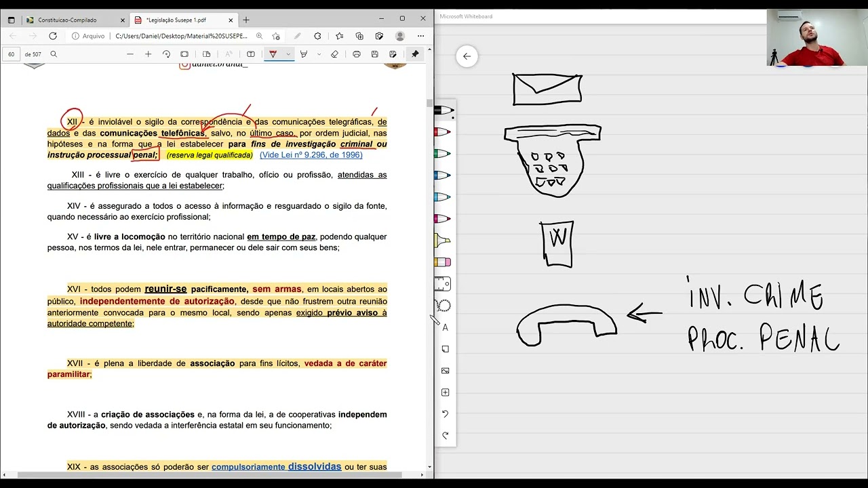Open Draw pen color options dropdown
The image size is (868, 488).
point(288,54)
